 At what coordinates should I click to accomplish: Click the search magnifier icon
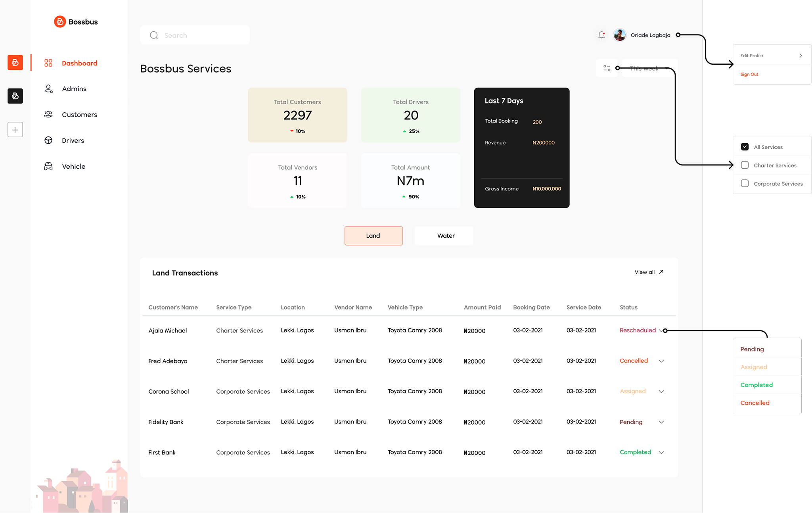tap(154, 35)
